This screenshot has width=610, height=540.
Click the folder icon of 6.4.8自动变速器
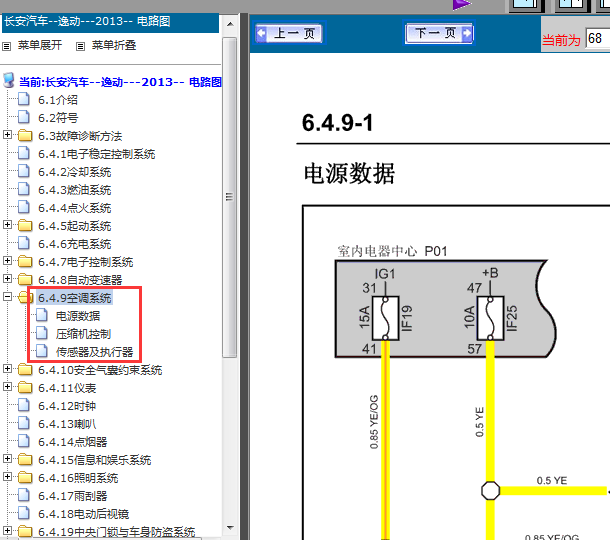25,279
